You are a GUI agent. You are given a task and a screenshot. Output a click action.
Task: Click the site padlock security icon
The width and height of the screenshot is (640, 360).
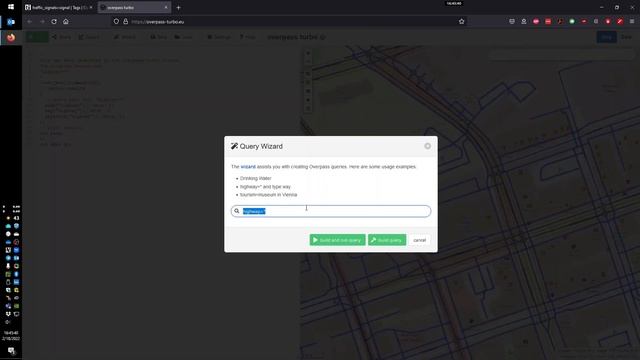(x=126, y=22)
